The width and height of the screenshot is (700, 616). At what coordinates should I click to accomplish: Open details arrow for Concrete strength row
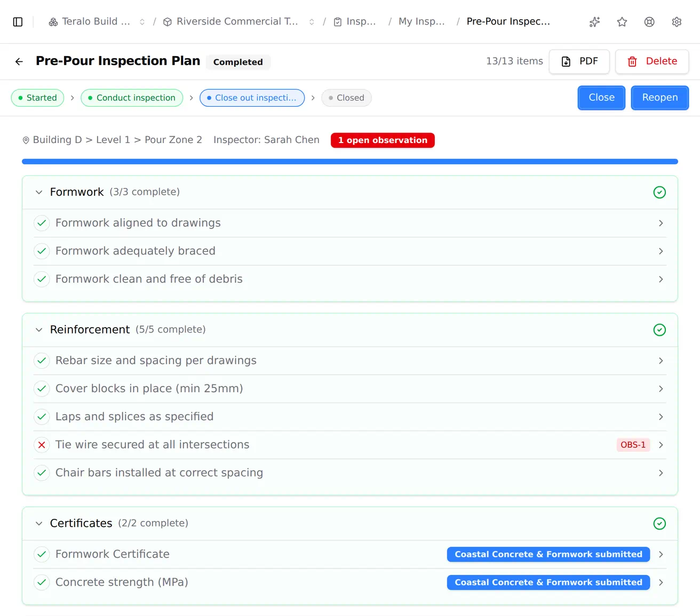point(661,582)
